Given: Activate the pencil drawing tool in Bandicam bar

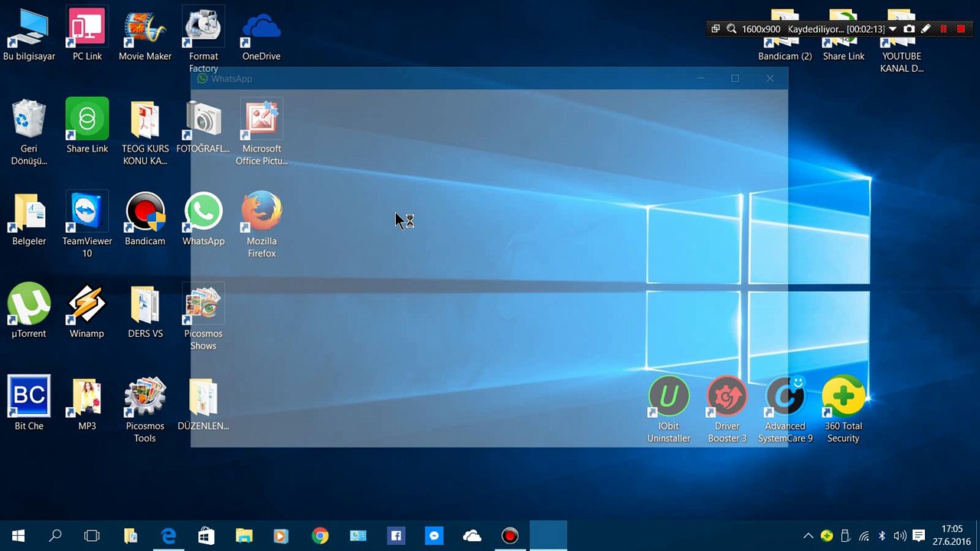Looking at the screenshot, I should coord(926,29).
